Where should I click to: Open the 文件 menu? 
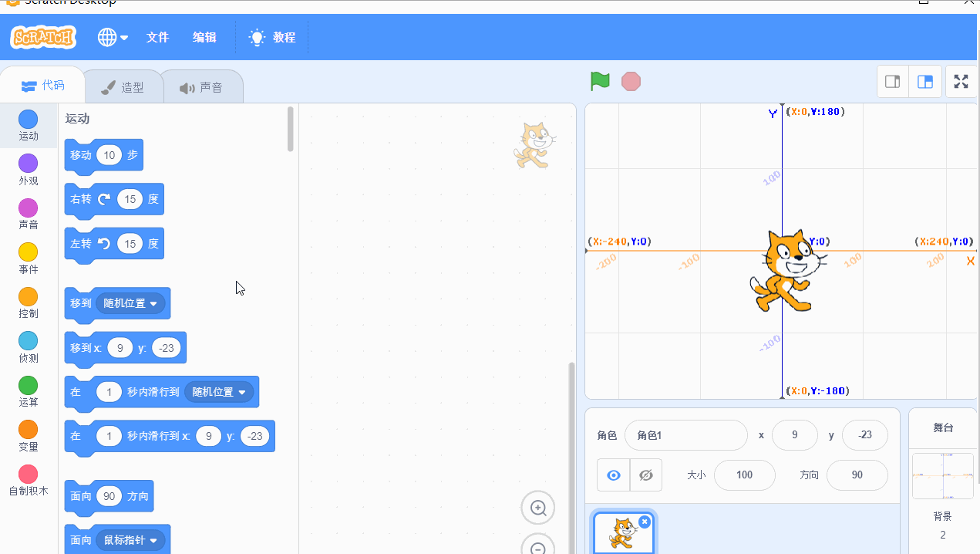coord(157,37)
